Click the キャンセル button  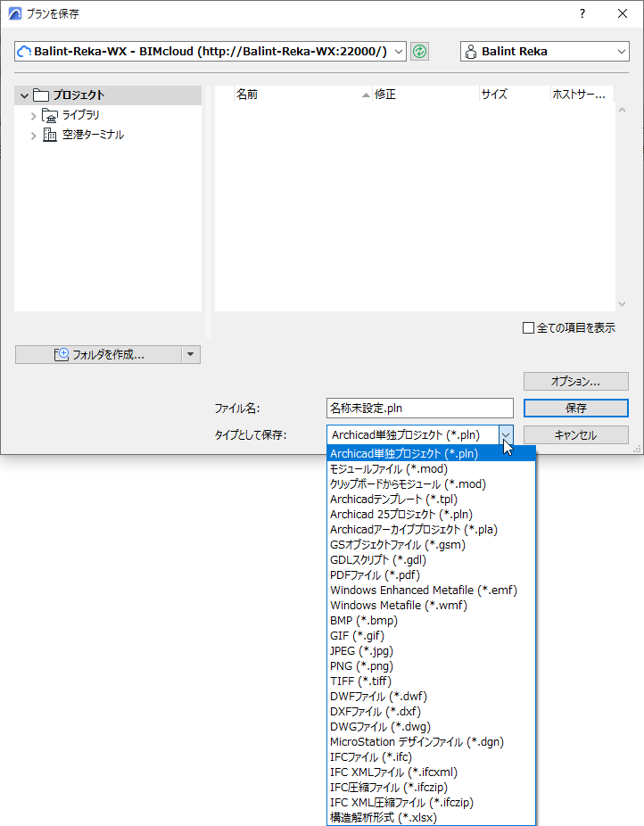pos(575,435)
